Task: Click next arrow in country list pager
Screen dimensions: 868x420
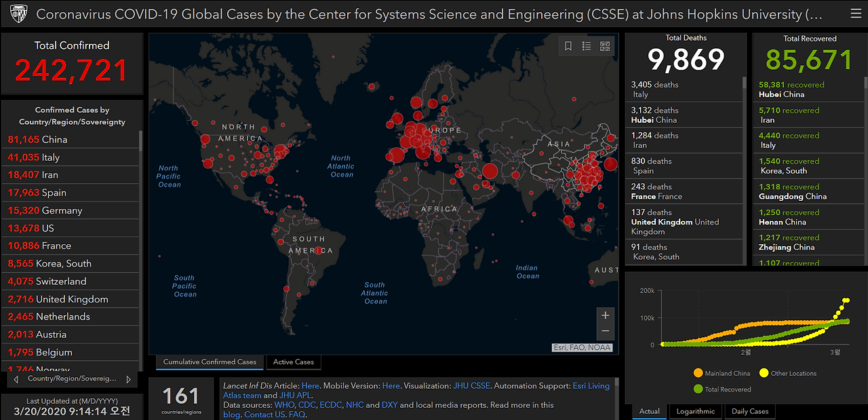Action: (x=129, y=379)
